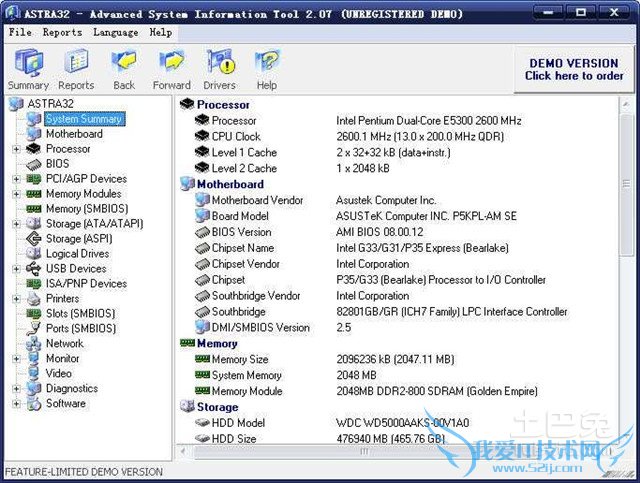This screenshot has width=640, height=483.
Task: Open the Drivers toolbar icon
Action: click(220, 69)
